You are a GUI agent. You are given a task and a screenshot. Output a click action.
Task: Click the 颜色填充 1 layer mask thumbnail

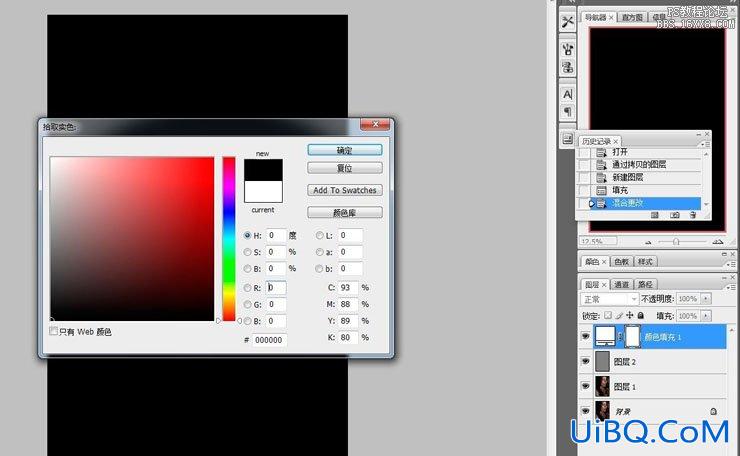coord(632,337)
